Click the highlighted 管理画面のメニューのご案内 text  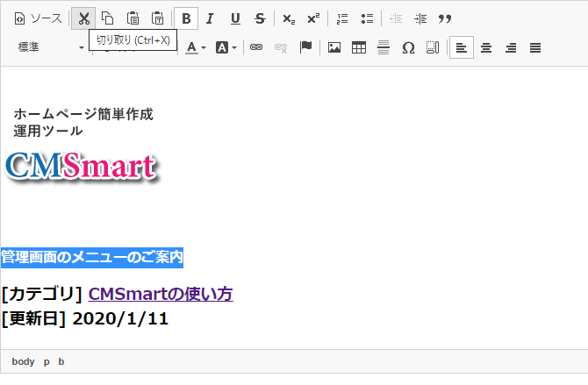(92, 258)
